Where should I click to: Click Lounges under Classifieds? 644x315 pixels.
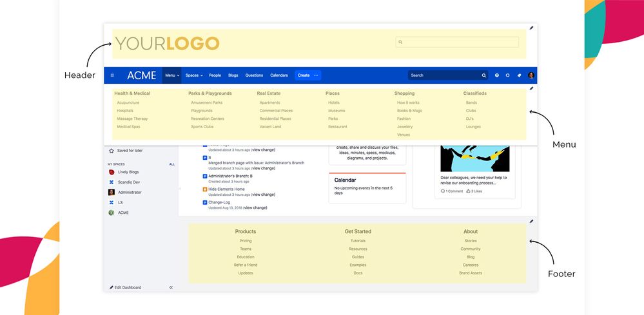(x=474, y=127)
